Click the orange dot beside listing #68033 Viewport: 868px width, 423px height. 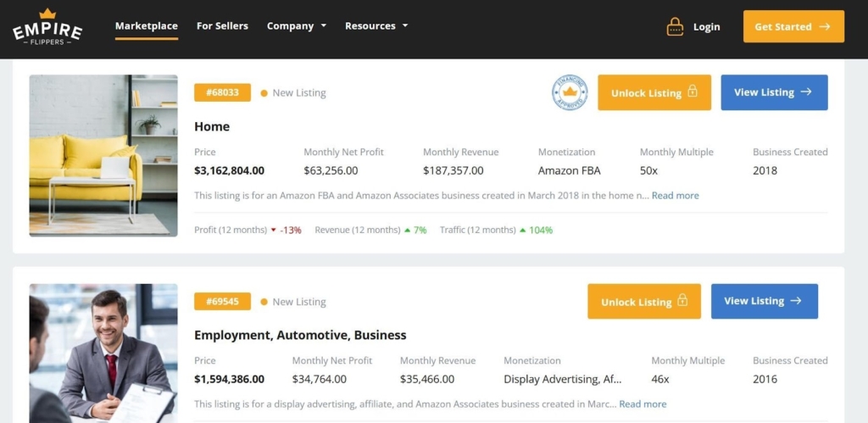(264, 93)
